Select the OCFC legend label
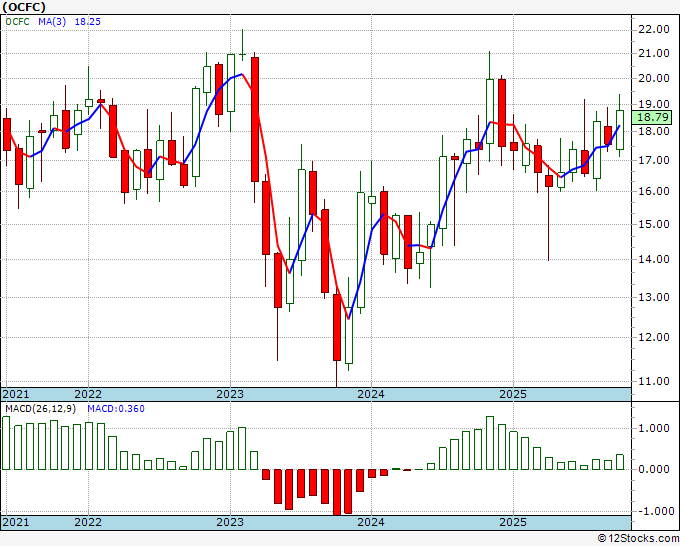 (x=17, y=22)
